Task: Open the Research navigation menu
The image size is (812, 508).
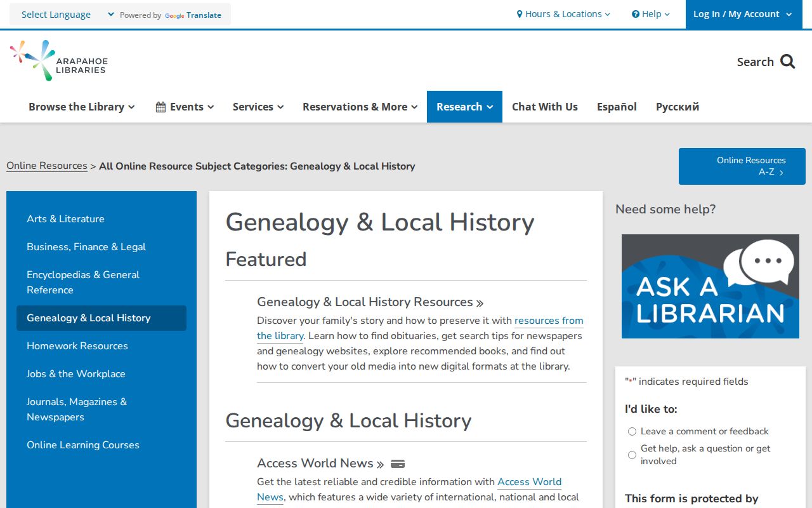Action: (x=464, y=107)
